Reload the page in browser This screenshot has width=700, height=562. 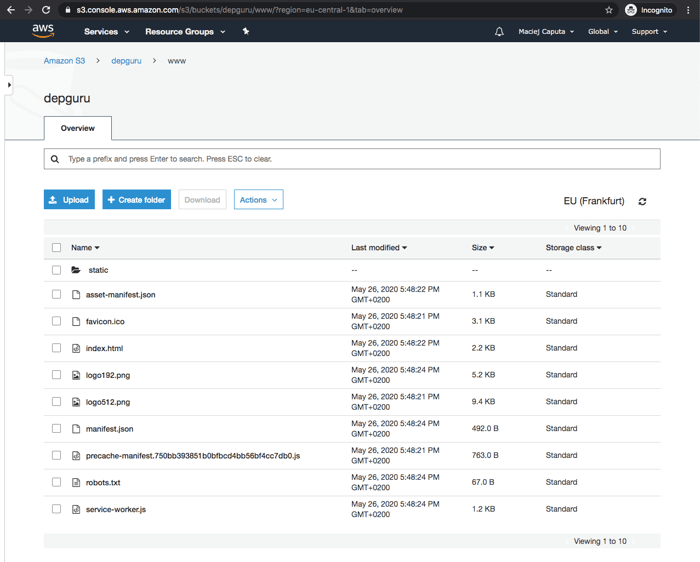46,10
